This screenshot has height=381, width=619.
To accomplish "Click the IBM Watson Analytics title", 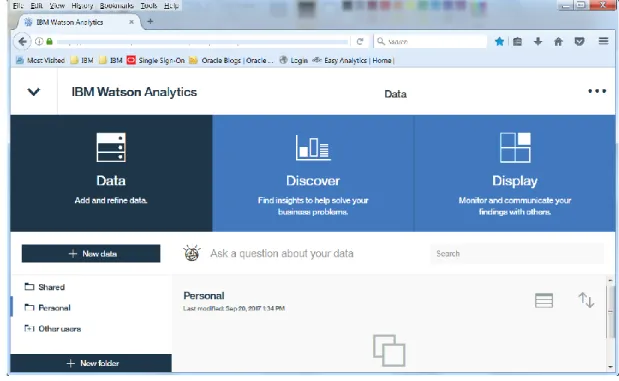I will [x=134, y=92].
